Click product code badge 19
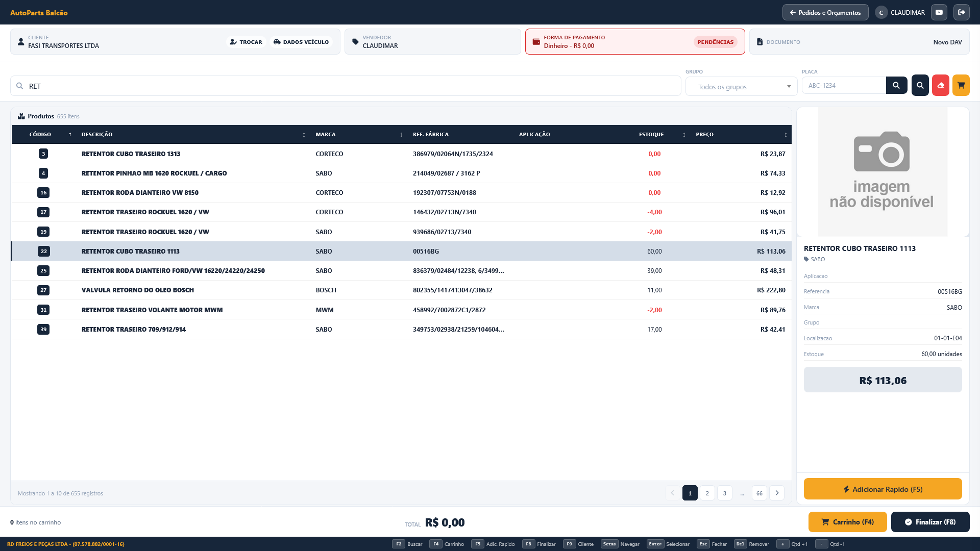Viewport: 980px width, 551px height. click(43, 232)
